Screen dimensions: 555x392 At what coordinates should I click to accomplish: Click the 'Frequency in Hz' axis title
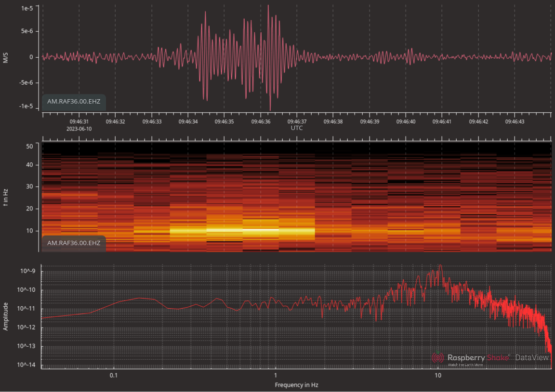click(297, 385)
